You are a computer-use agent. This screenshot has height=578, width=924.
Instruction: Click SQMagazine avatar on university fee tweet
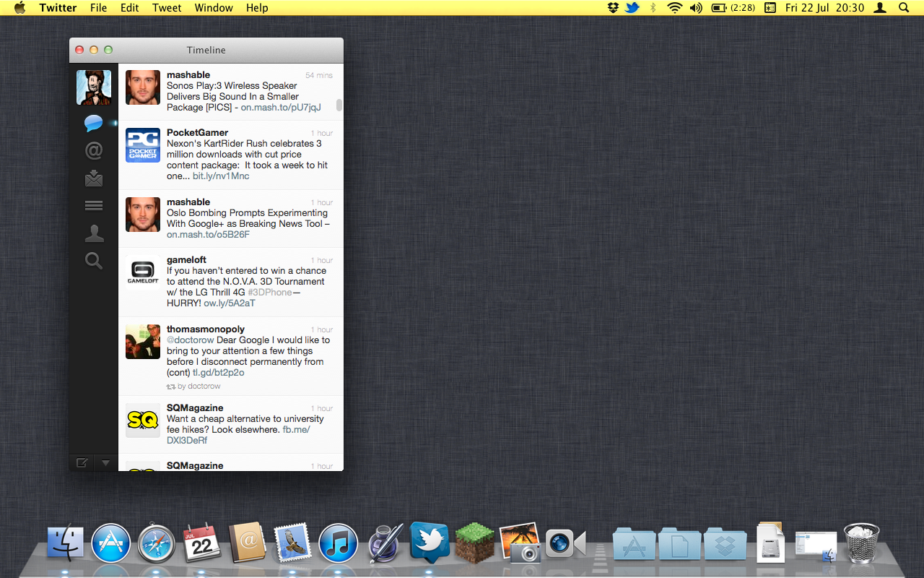pos(143,420)
